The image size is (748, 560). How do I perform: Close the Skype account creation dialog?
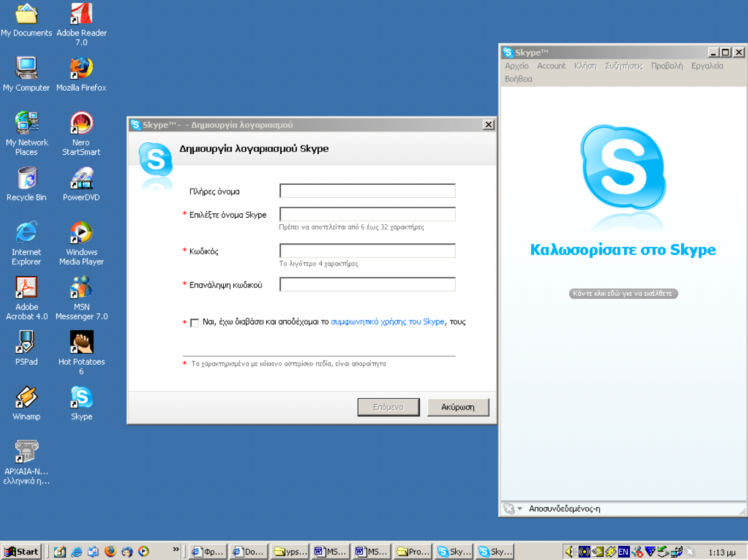click(x=489, y=125)
